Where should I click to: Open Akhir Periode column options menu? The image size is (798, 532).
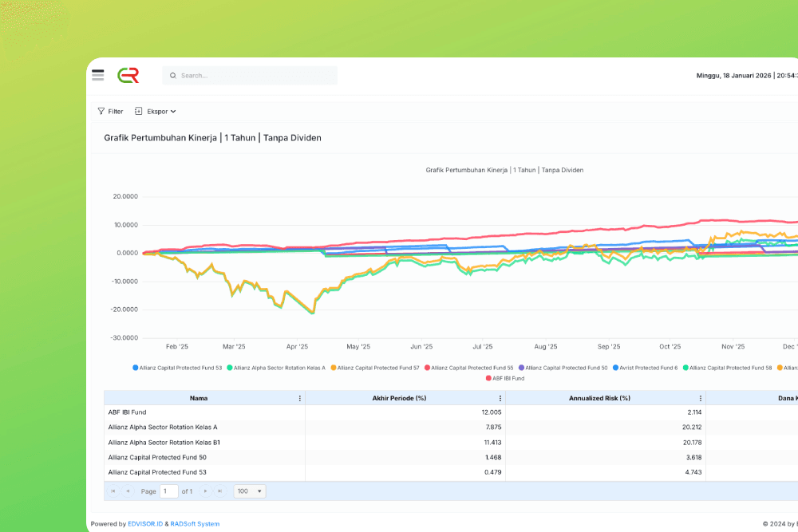tap(500, 398)
